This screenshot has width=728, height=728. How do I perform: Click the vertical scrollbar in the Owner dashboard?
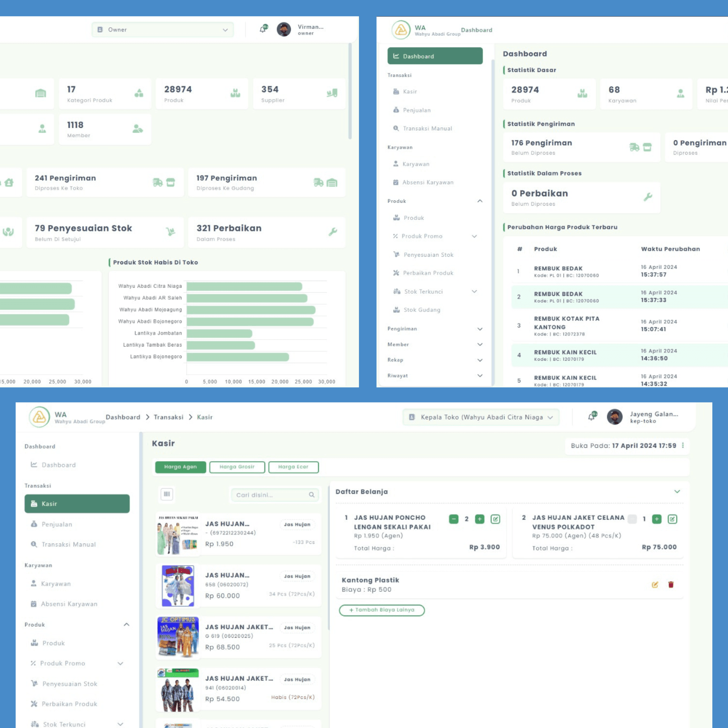(350, 91)
